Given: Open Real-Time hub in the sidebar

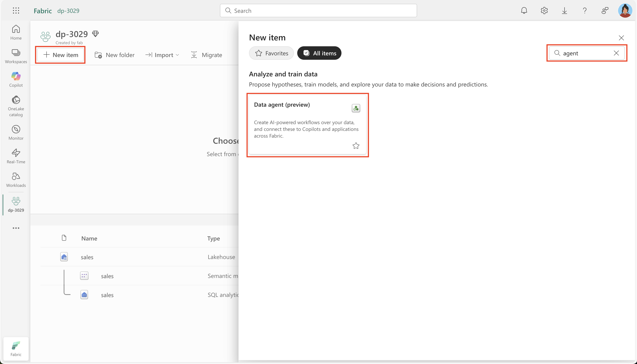Looking at the screenshot, I should 16,156.
